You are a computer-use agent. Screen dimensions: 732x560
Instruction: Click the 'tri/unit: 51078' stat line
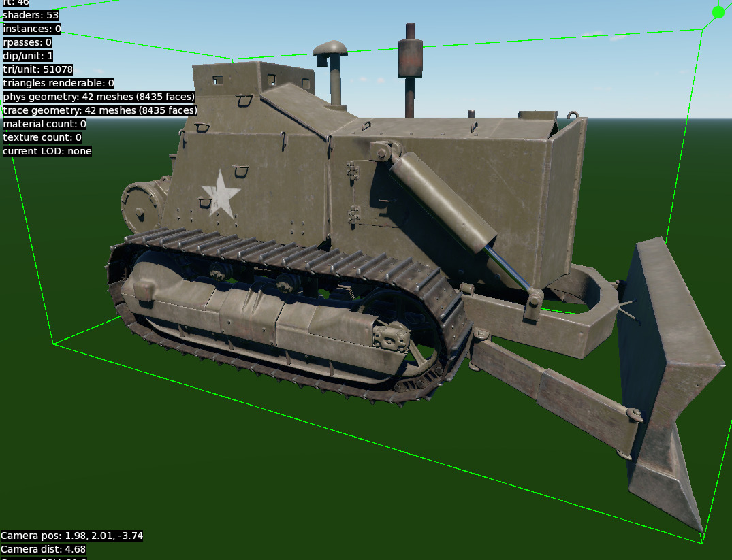(x=37, y=69)
